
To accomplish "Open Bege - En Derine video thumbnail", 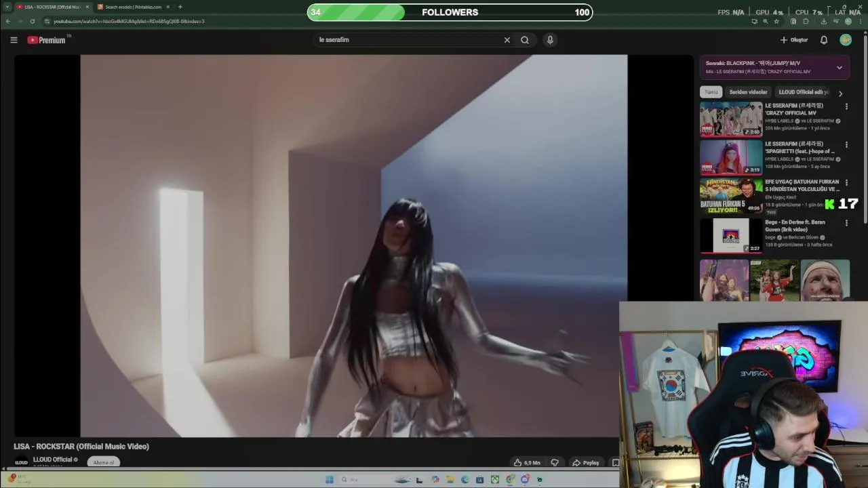I will coord(731,235).
